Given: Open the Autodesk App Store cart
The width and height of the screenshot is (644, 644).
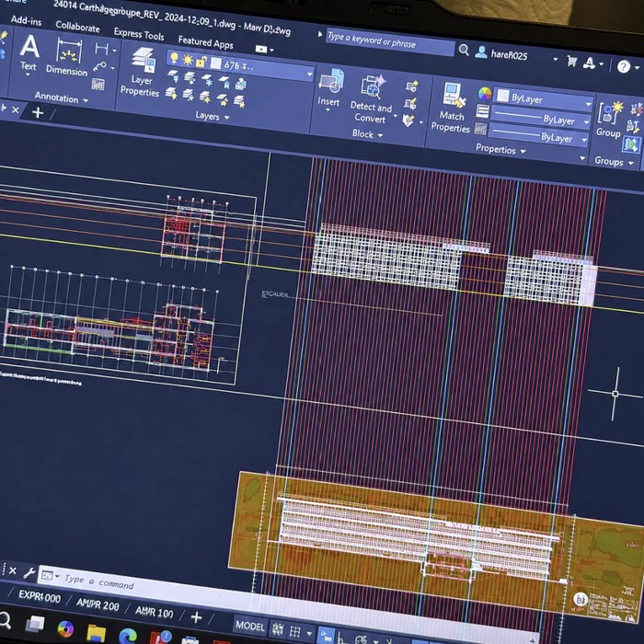Looking at the screenshot, I should 571,62.
